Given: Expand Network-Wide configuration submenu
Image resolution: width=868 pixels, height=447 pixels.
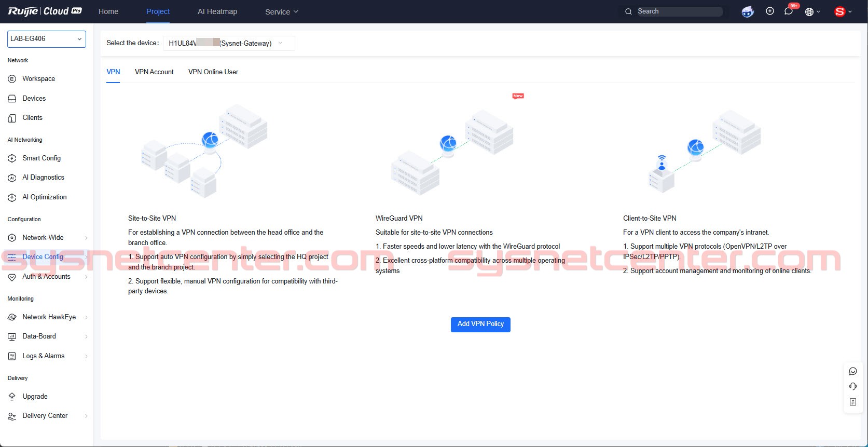Looking at the screenshot, I should click(47, 238).
